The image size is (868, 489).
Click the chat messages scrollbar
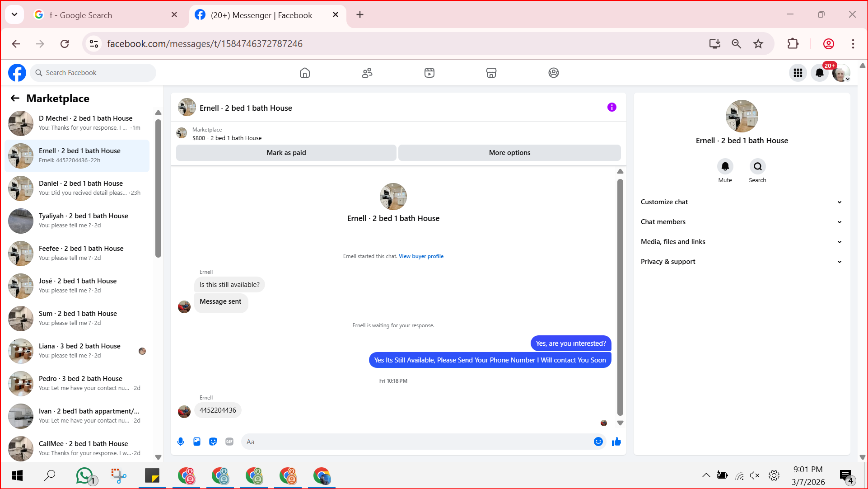click(620, 297)
